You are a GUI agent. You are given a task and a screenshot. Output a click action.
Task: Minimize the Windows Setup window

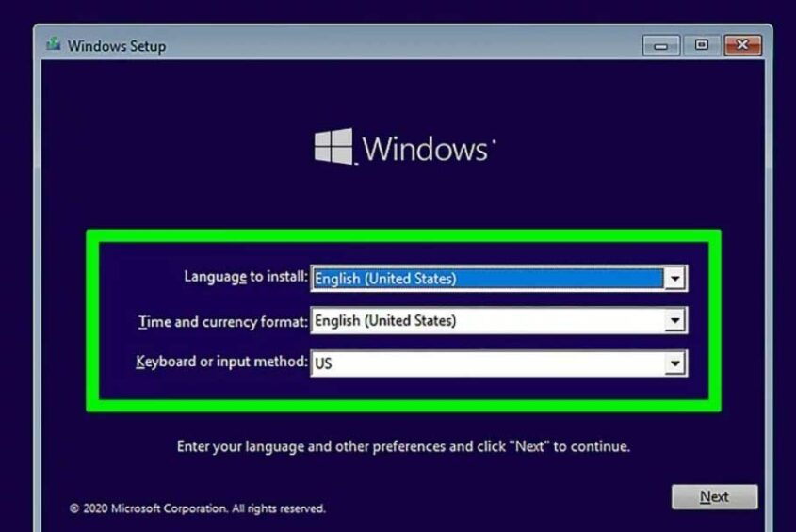coord(661,46)
